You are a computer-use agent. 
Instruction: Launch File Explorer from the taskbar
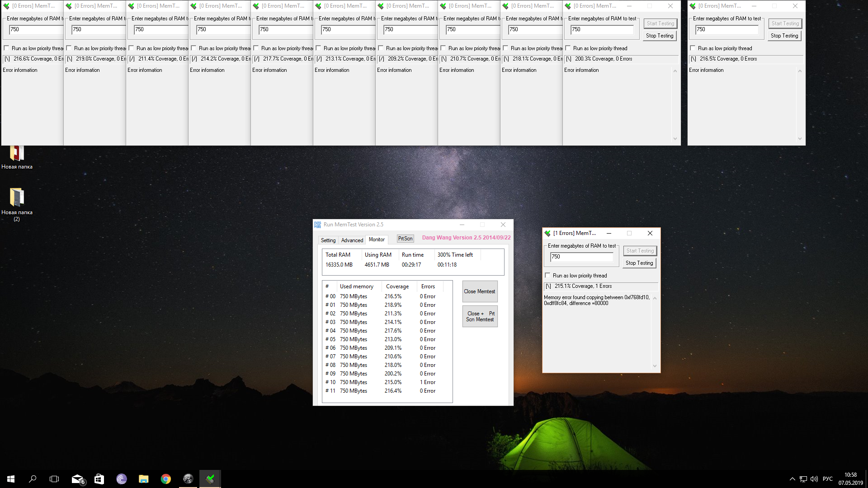pos(144,479)
